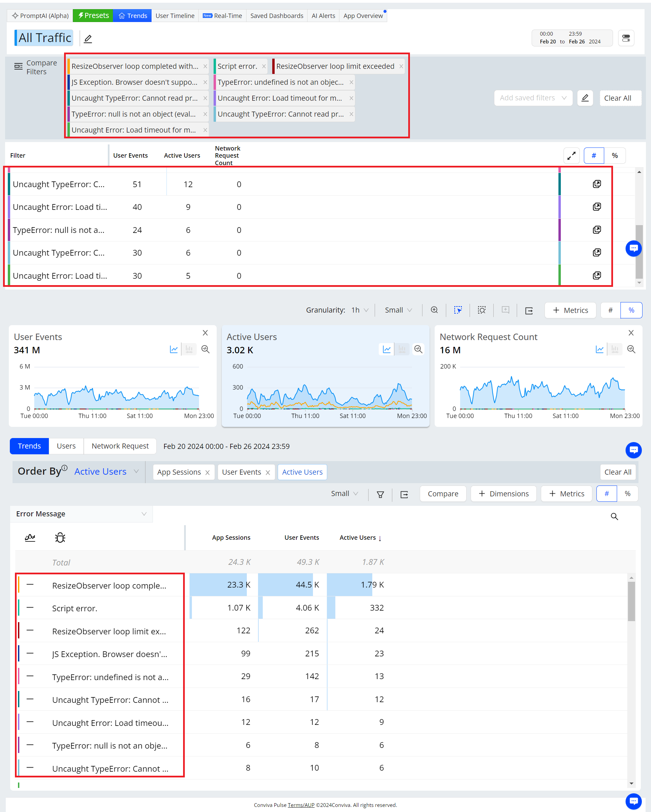Expand the Add saved filters dropdown

(x=533, y=98)
